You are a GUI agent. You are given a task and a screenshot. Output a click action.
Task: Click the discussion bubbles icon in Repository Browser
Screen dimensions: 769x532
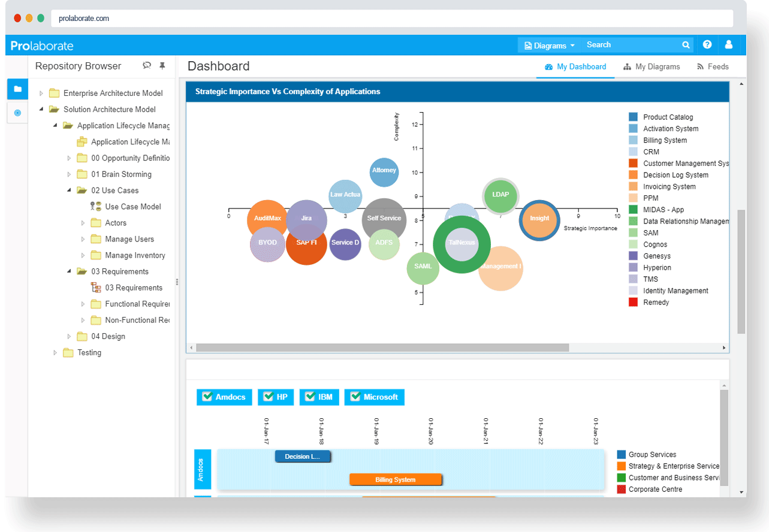[146, 66]
